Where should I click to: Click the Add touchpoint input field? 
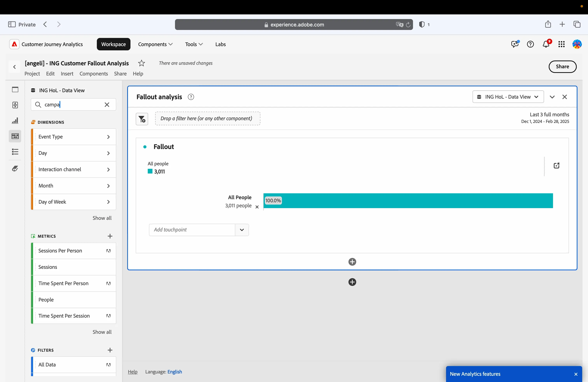(192, 230)
